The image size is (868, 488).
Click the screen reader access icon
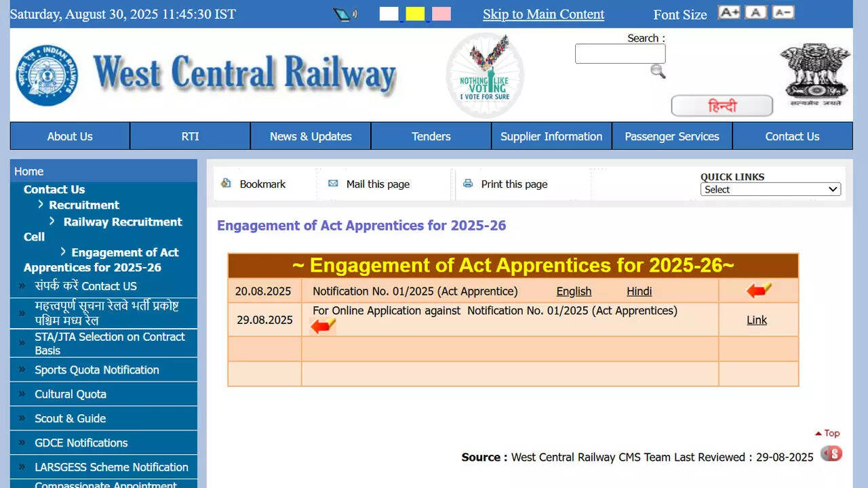tap(345, 14)
